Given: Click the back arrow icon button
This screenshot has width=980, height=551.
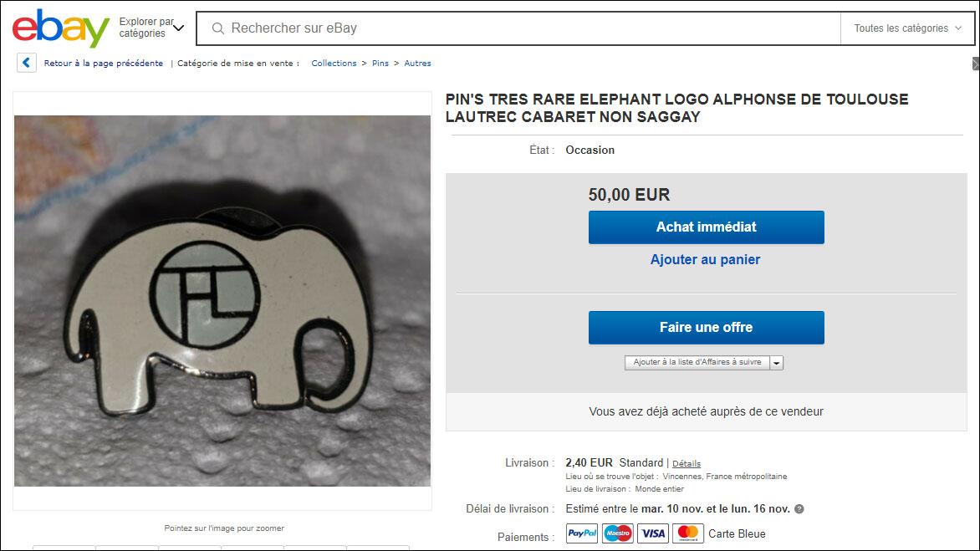Looking at the screenshot, I should pyautogui.click(x=26, y=63).
